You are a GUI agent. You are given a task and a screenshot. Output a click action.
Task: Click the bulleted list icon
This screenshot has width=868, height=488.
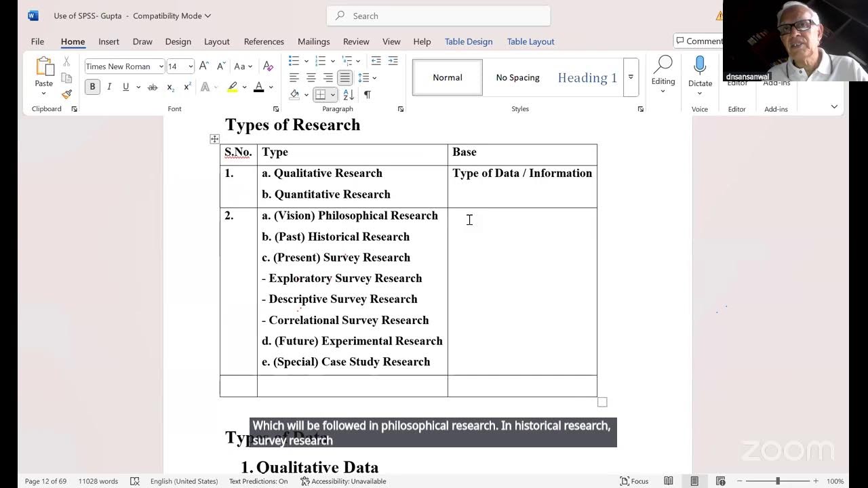click(294, 61)
